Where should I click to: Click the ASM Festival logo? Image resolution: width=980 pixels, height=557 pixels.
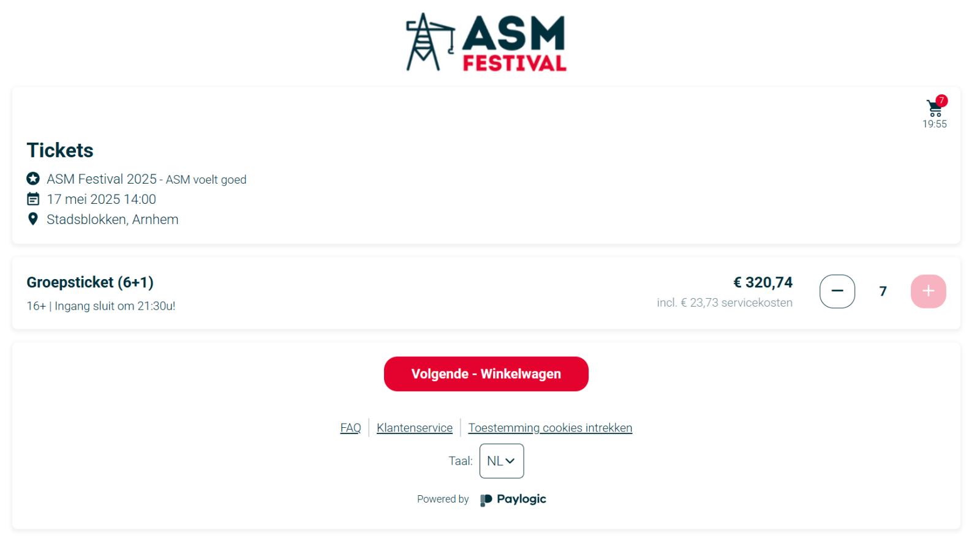pos(486,43)
